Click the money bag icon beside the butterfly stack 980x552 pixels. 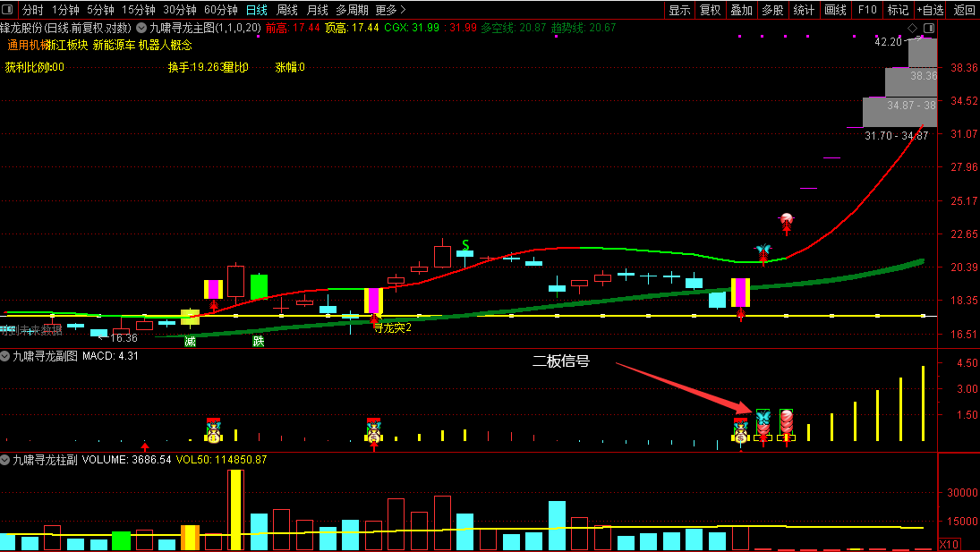point(741,431)
